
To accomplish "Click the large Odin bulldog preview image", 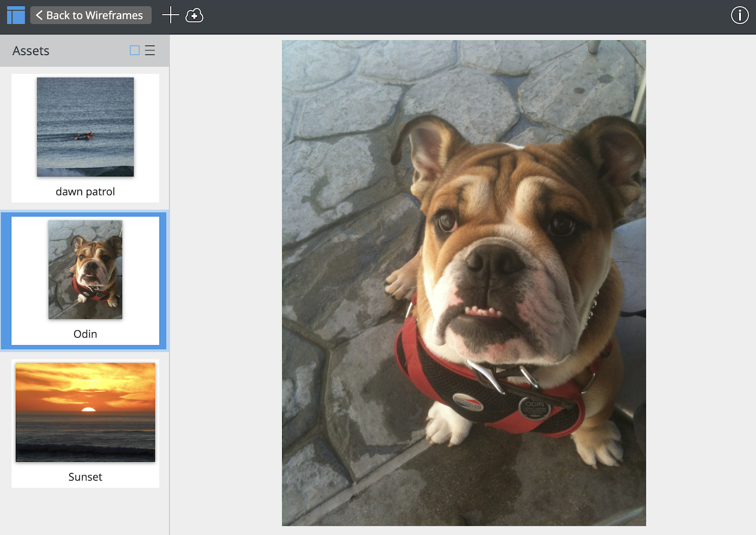I will click(x=464, y=283).
